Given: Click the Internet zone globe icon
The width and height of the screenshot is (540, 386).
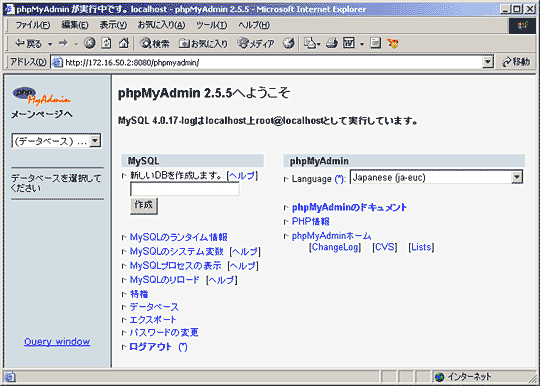Looking at the screenshot, I should point(439,377).
